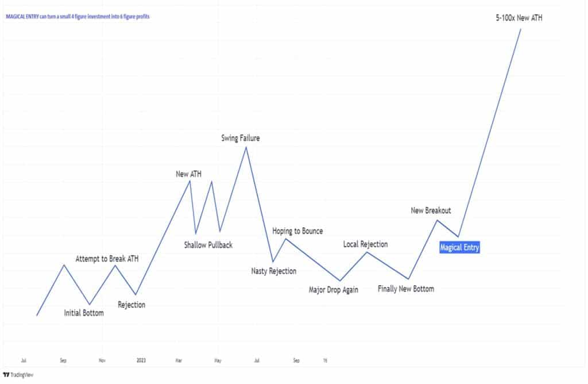Click the Hoping to Bounce text
Image resolution: width=588 pixels, height=384 pixels.
coord(297,231)
